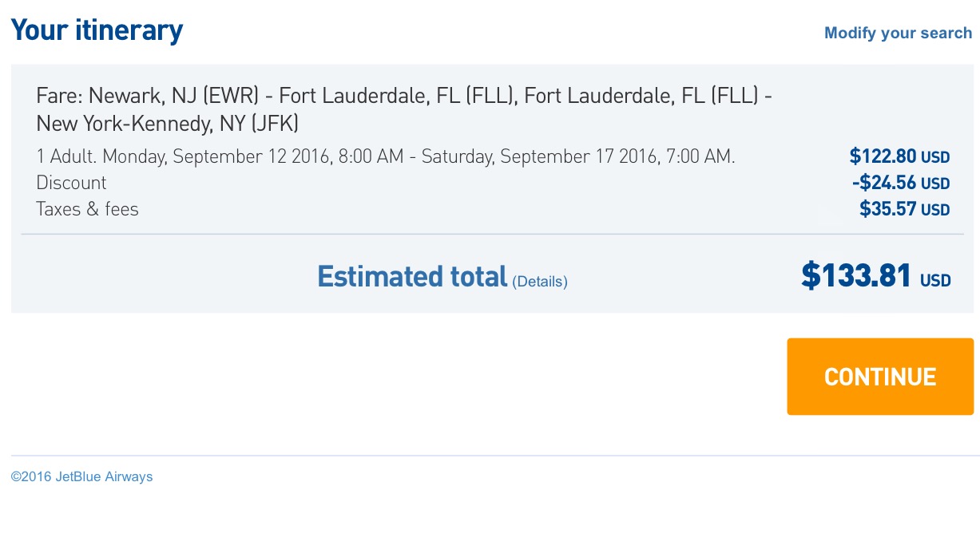Select the $133.81 total amount
Viewport: 980px width, 553px height.
855,276
